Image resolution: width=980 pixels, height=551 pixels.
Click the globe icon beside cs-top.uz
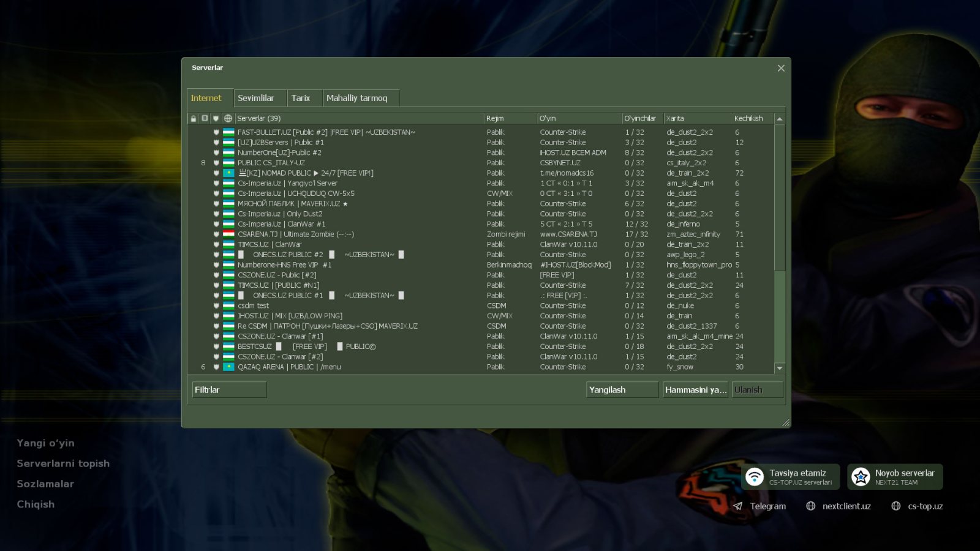pyautogui.click(x=896, y=506)
